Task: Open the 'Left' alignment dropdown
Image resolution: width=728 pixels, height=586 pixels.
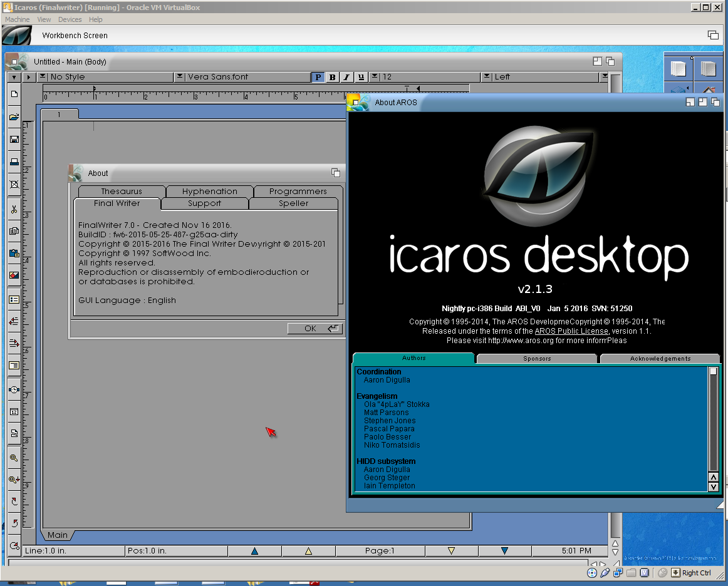Action: click(x=541, y=77)
